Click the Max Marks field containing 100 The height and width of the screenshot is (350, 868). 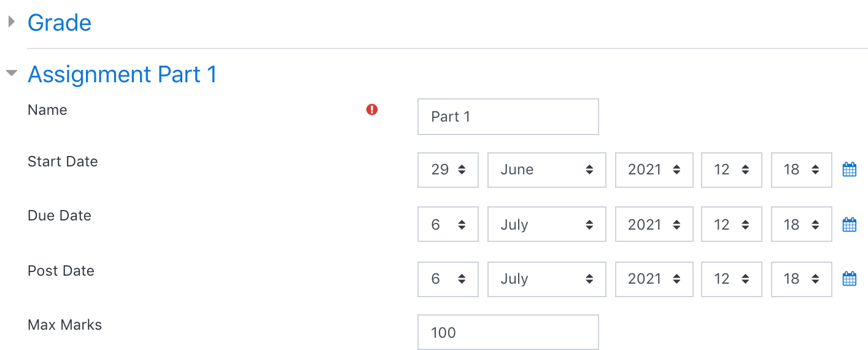pos(508,332)
